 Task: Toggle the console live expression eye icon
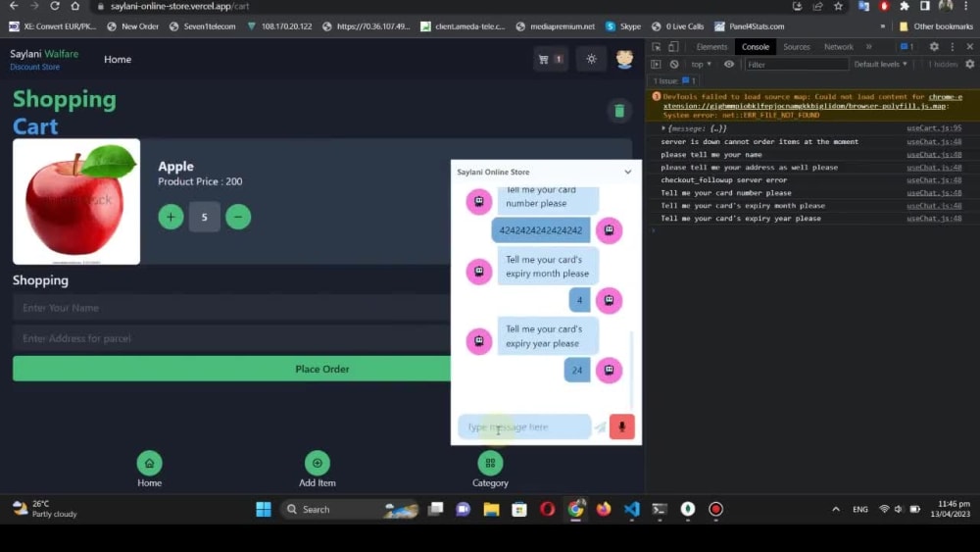729,65
